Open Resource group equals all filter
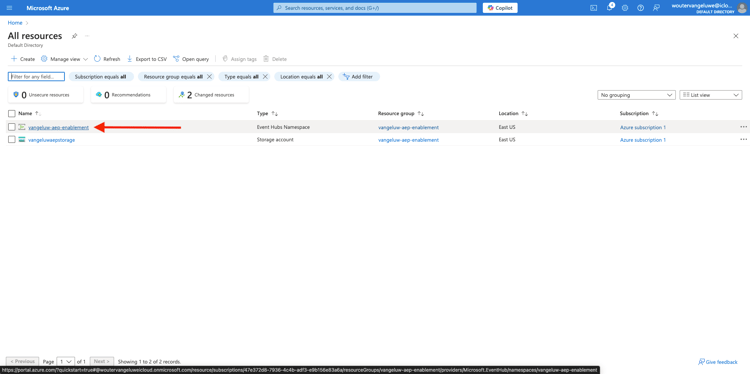Viewport: 750px width, 374px height. coord(173,77)
